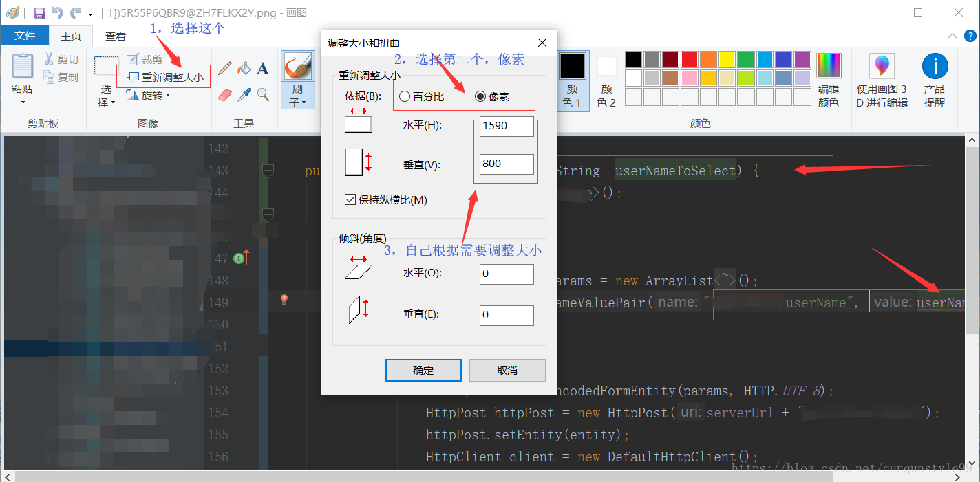980x482 pixels.
Task: Open Paint Help question mark icon
Action: (969, 36)
